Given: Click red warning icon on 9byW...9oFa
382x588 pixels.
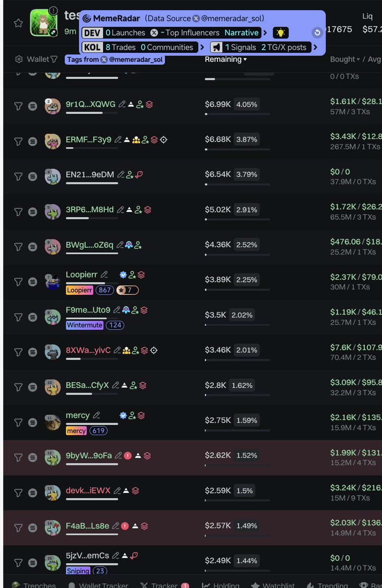Looking at the screenshot, I should pyautogui.click(x=128, y=456).
